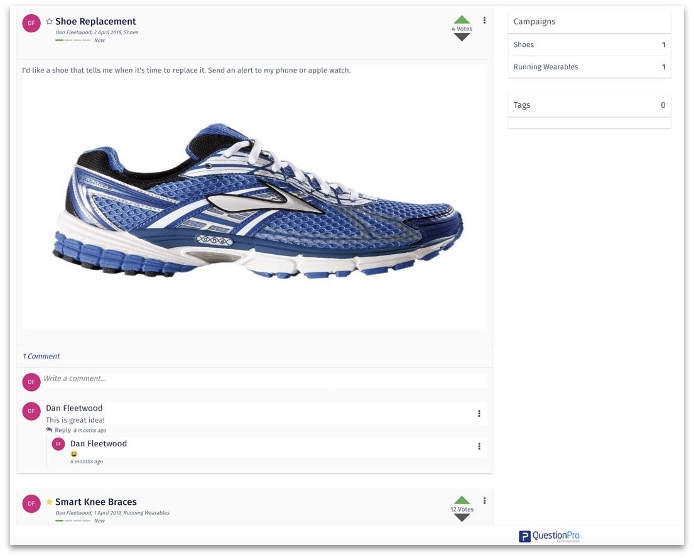Star the Shoe Replacement idea
The image size is (694, 558).
click(49, 21)
